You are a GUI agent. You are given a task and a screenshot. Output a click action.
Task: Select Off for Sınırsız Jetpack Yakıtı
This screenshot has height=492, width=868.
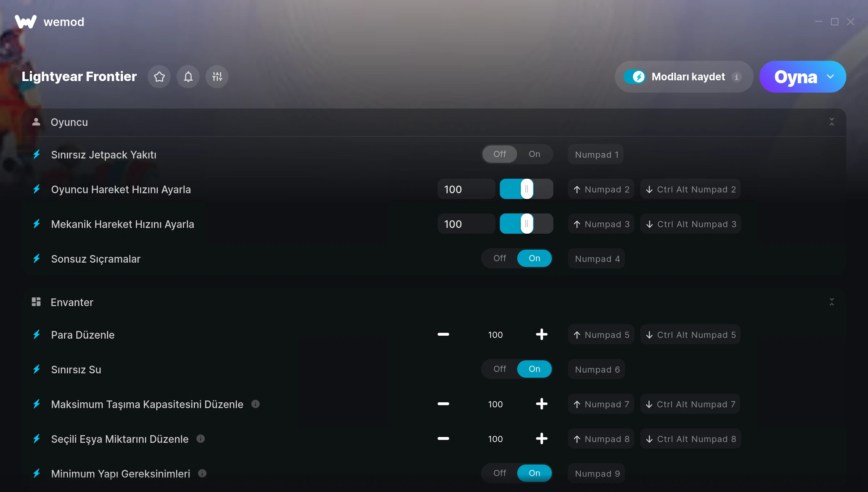click(x=500, y=154)
